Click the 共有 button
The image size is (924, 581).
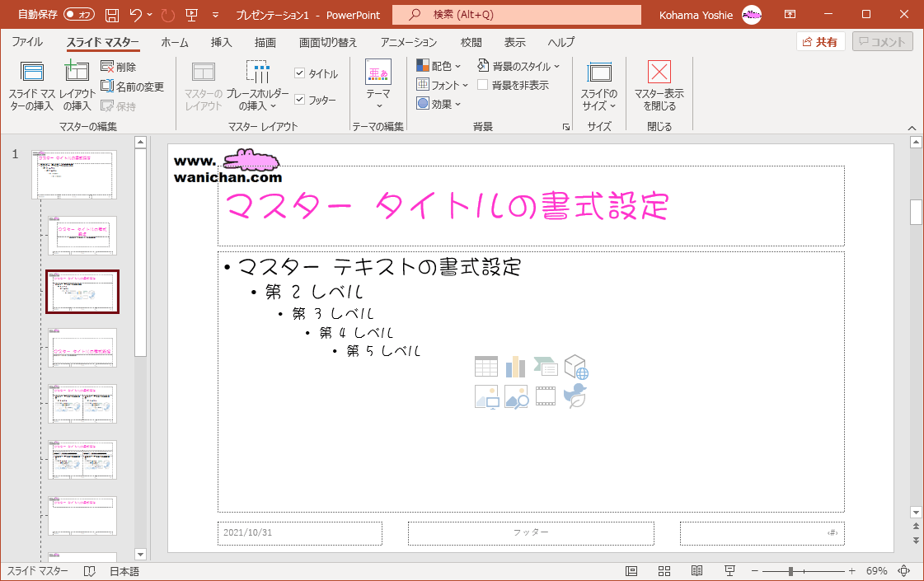[820, 42]
